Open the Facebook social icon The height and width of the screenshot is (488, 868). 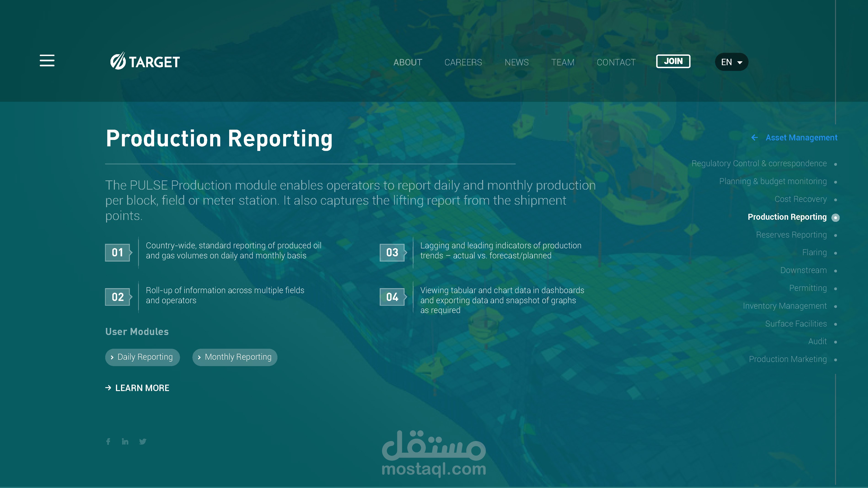pyautogui.click(x=108, y=441)
